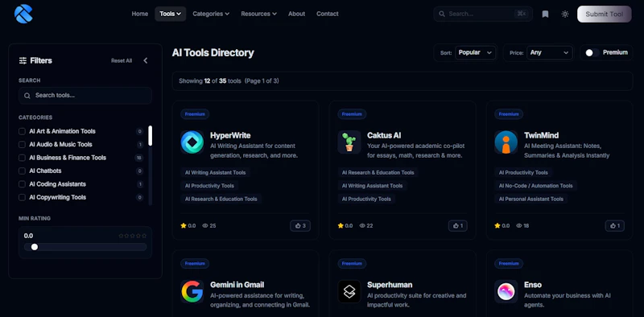Open the TwinMind logo icon
This screenshot has width=644, height=317.
506,142
